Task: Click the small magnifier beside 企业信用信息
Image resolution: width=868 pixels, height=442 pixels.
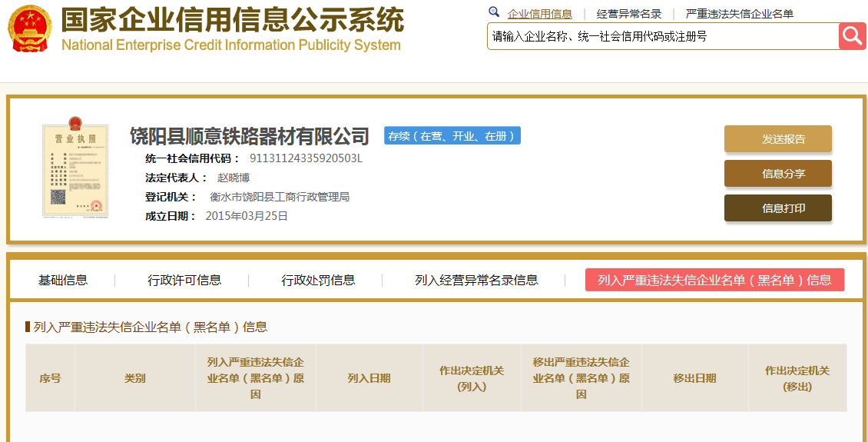Action: 494,12
